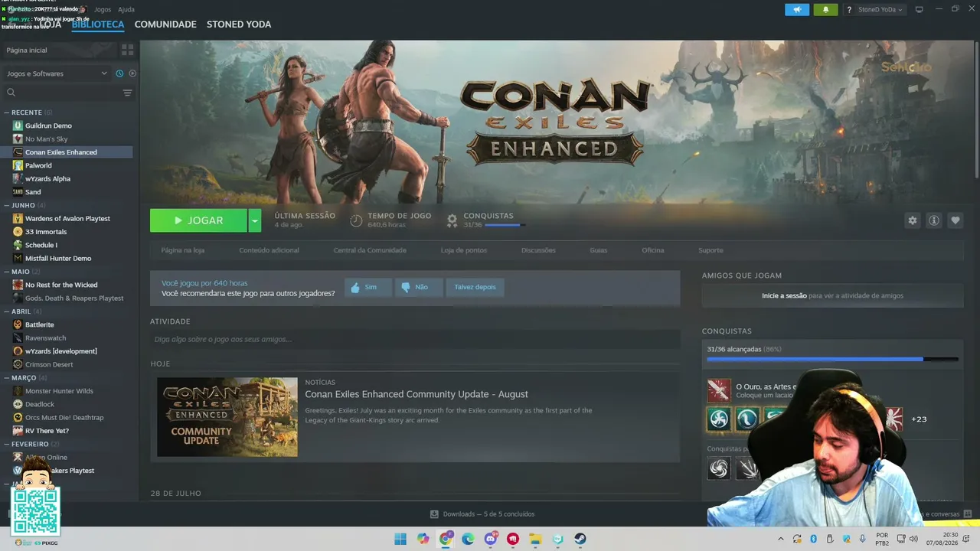Switch to BIBLIOTECA section
980x551 pixels.
coord(98,24)
